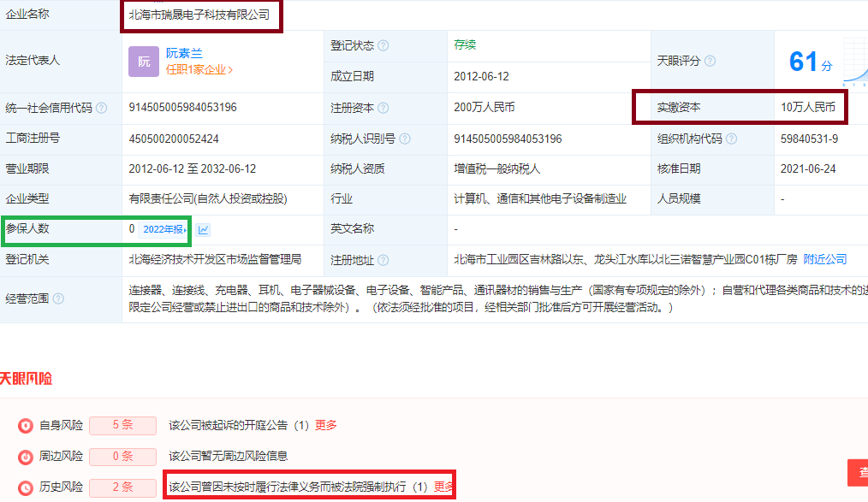
Task: Click the 历史风险 clock icon
Action: pyautogui.click(x=26, y=487)
